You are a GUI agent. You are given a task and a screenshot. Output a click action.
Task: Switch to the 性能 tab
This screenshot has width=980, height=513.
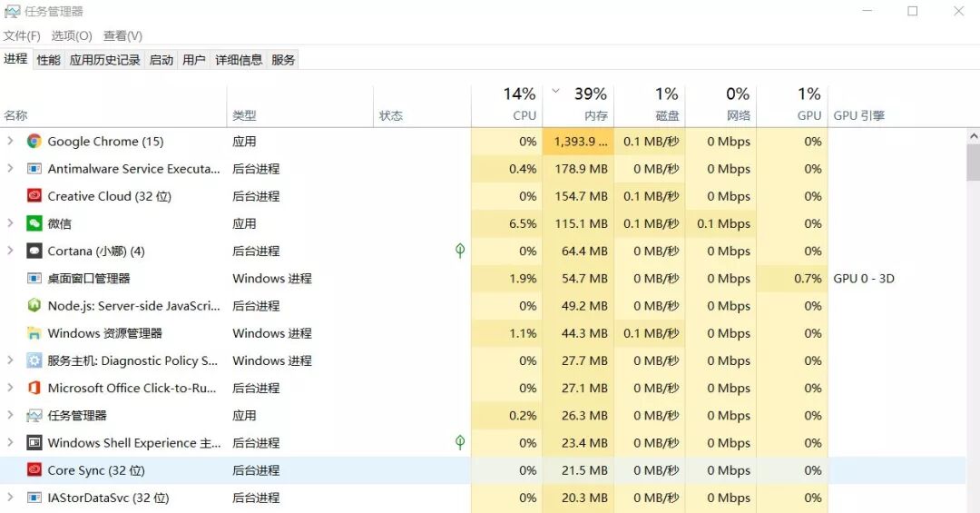(x=49, y=60)
